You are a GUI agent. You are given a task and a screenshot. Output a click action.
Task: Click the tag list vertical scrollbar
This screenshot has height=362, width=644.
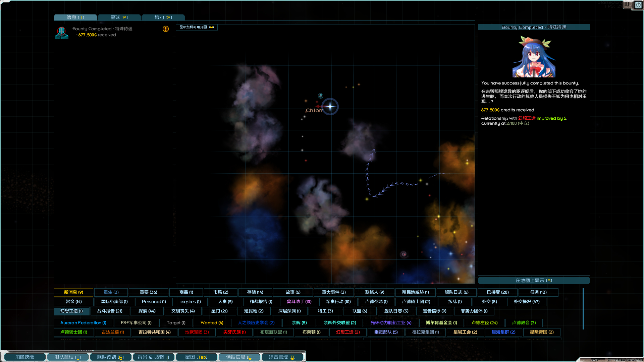coord(583,308)
